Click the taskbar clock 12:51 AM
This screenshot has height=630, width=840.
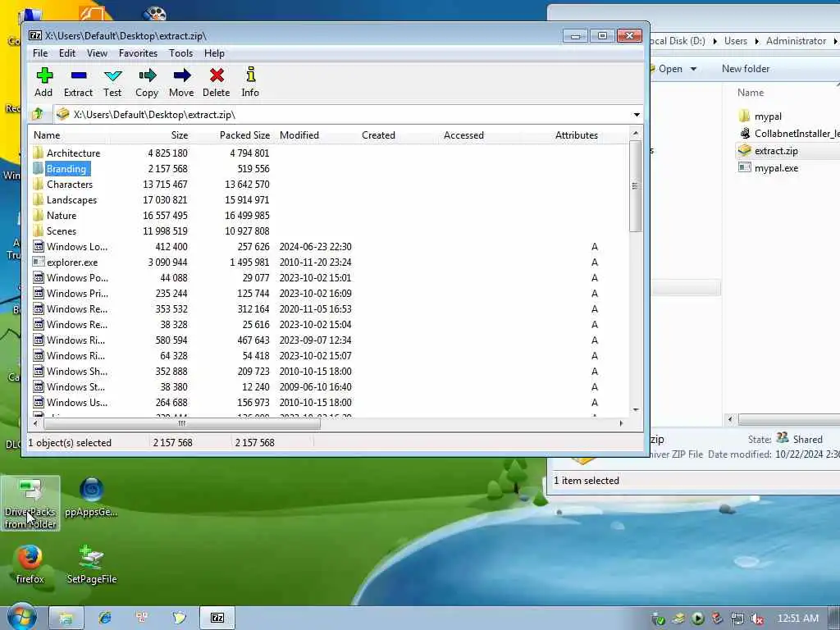point(797,619)
